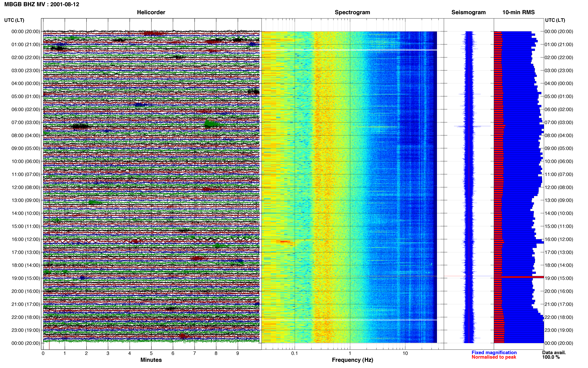Click frequency tick label '10'

pyautogui.click(x=405, y=353)
